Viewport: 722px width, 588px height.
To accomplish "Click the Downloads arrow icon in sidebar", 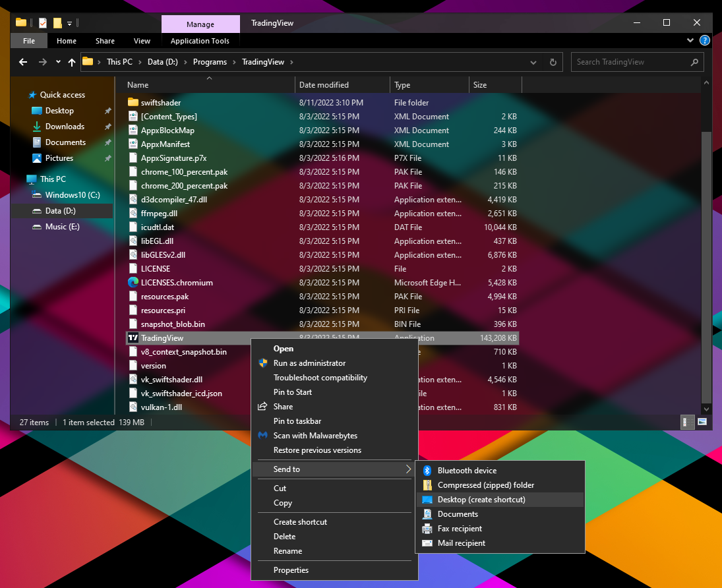I will [x=37, y=126].
